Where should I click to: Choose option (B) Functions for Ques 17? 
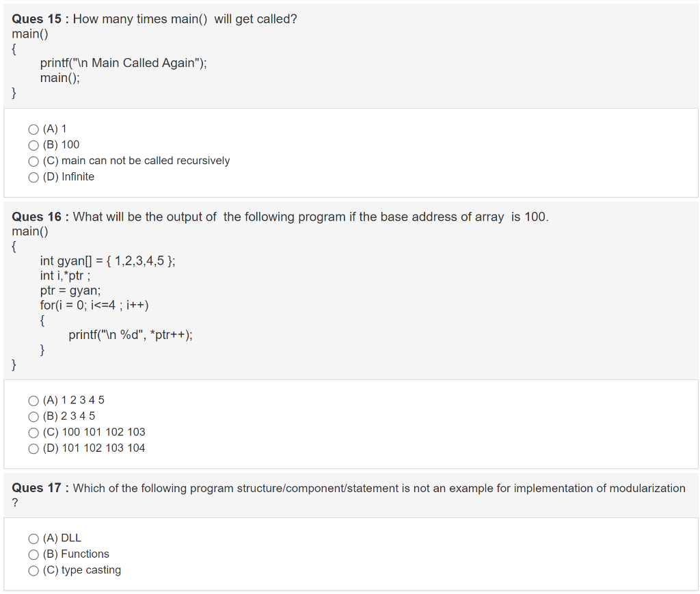(x=33, y=554)
